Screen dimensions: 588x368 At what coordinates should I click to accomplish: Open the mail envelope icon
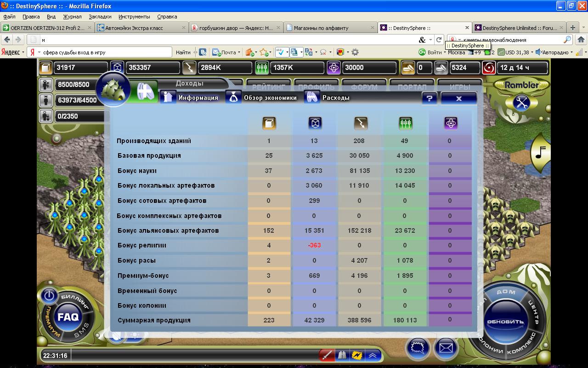(x=446, y=347)
